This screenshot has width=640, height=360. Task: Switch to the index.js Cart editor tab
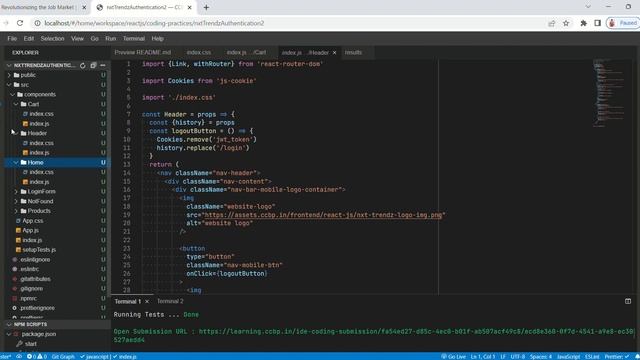[x=246, y=53]
